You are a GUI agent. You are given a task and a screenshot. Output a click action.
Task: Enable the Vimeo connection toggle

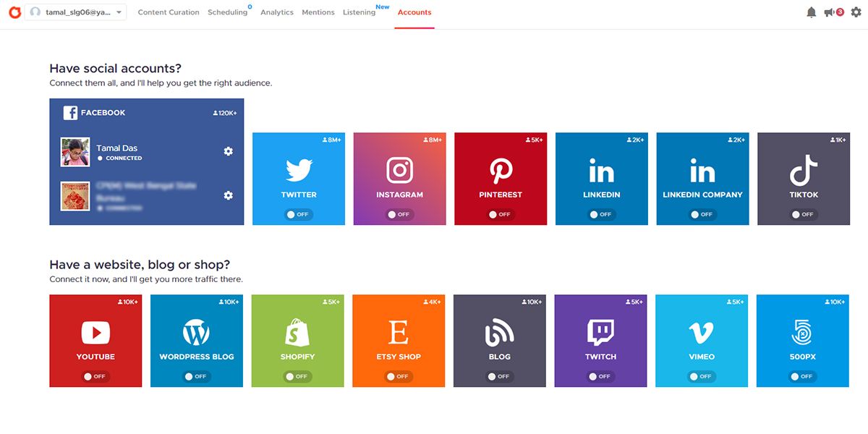(x=702, y=376)
